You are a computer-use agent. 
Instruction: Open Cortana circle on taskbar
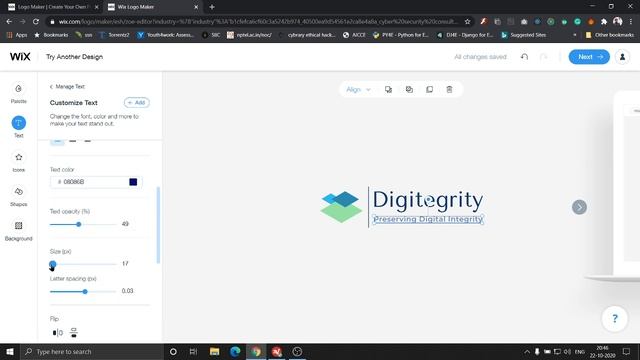tap(173, 351)
